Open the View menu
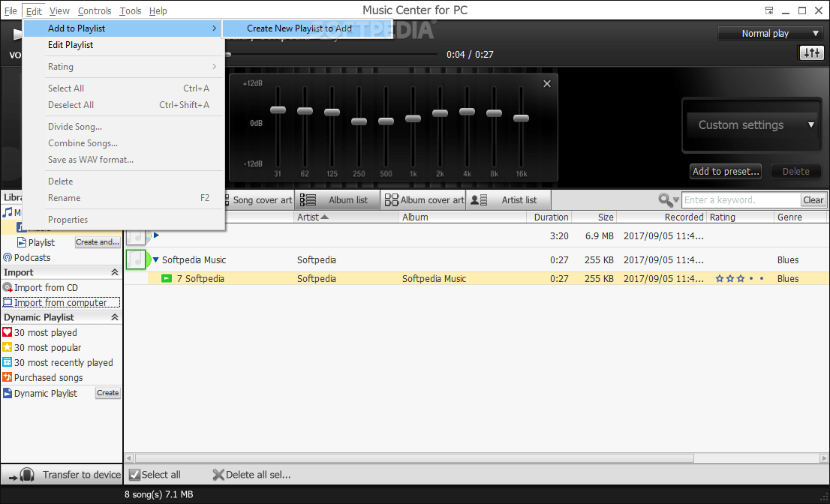830x504 pixels. click(x=59, y=10)
